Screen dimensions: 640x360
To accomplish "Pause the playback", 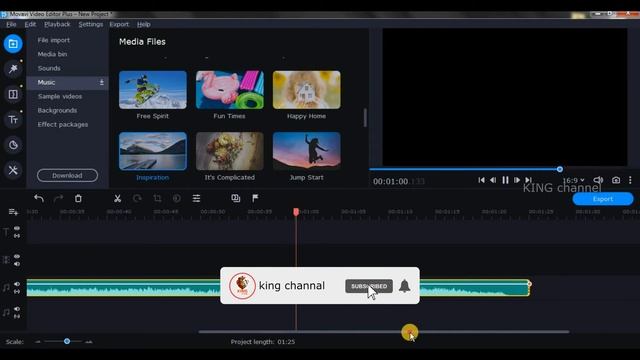I will [505, 180].
